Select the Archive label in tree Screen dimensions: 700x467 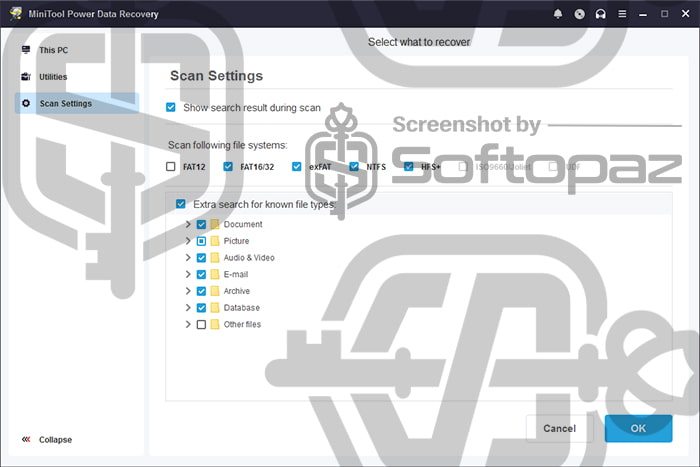237,291
